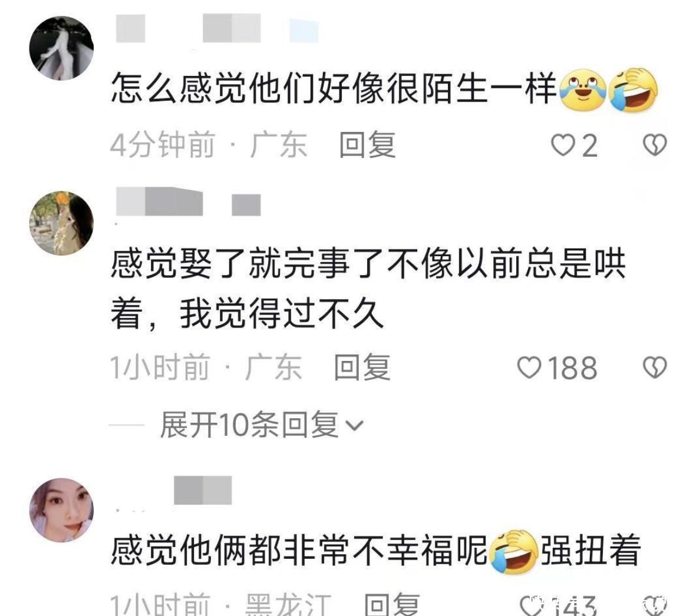Viewport: 693px width, 616px height.
Task: Open third commenter's selfie avatar
Action: pos(61,510)
